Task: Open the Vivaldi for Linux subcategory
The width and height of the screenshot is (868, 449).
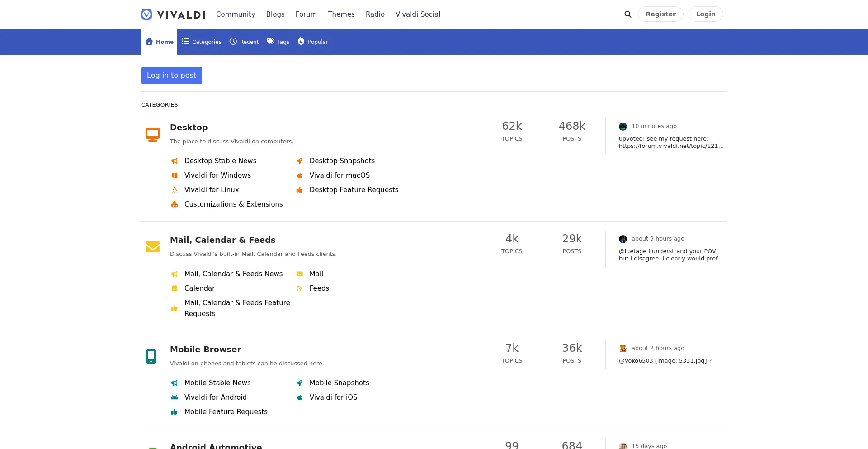Action: 212,190
